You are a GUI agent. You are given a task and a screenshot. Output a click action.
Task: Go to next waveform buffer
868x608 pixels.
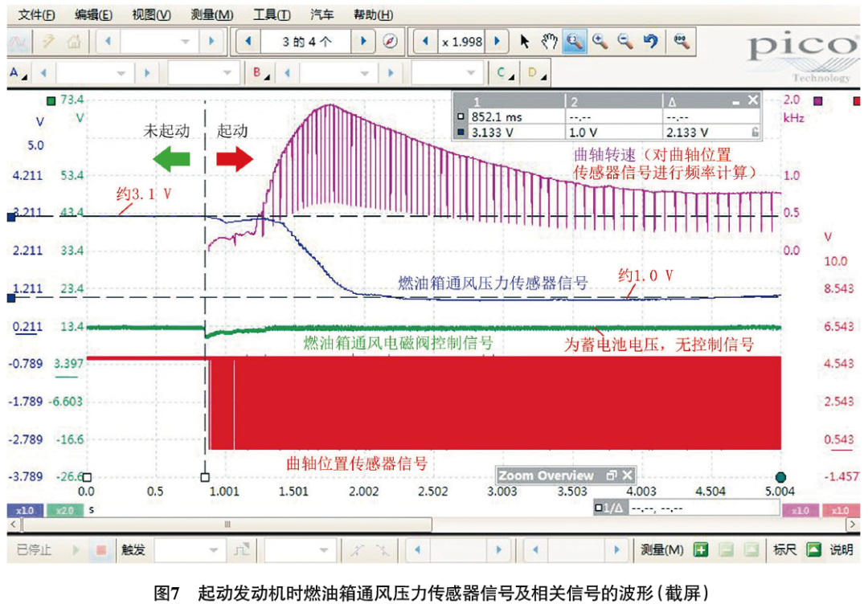pyautogui.click(x=363, y=41)
